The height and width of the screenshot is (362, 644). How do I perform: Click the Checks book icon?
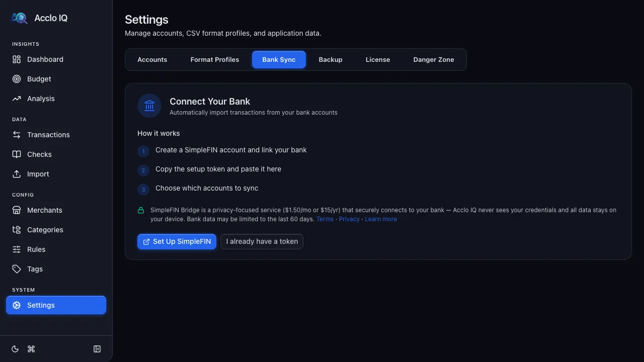coord(17,154)
